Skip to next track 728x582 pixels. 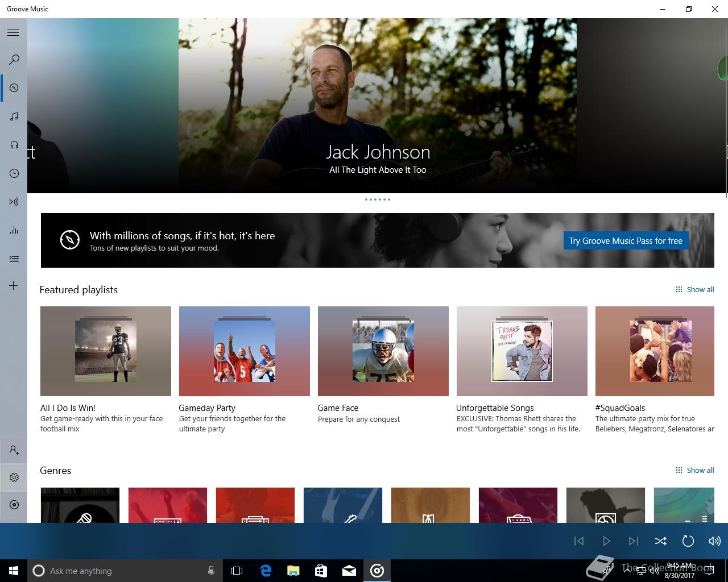(633, 541)
